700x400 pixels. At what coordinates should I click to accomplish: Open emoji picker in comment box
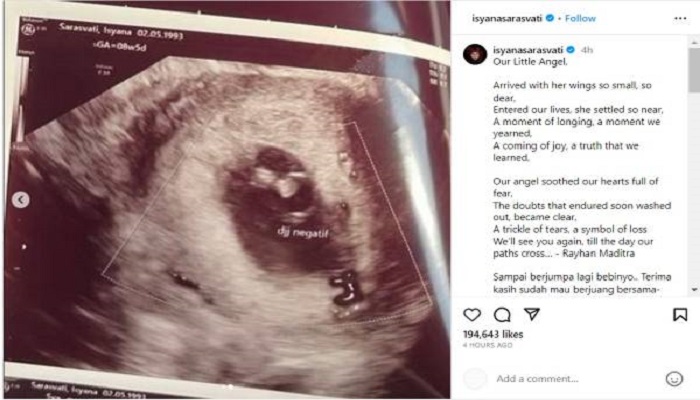tap(674, 379)
